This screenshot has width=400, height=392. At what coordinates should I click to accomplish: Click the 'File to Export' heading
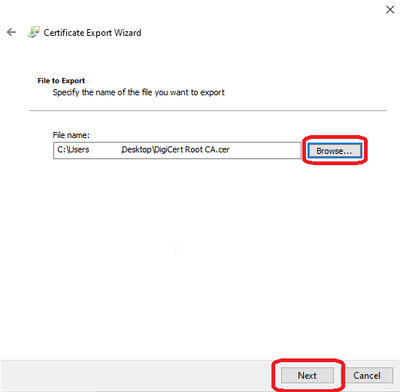pos(61,81)
